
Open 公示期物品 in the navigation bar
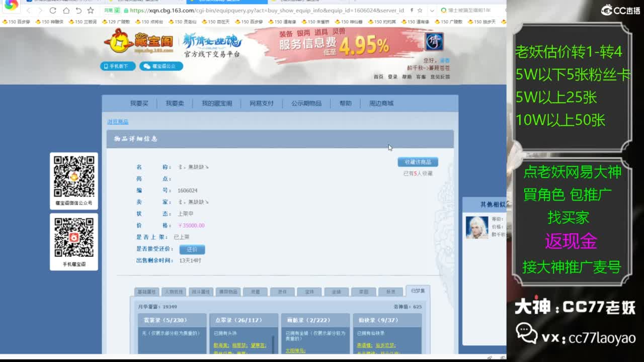306,103
